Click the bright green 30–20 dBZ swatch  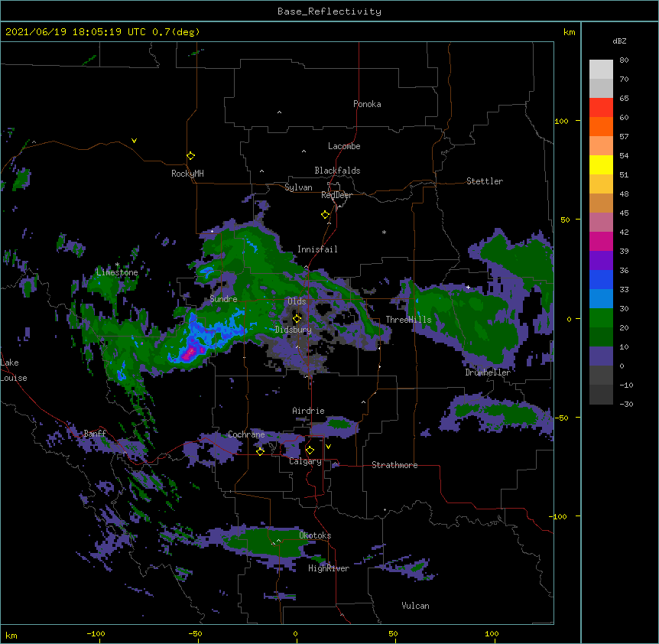coord(601,318)
